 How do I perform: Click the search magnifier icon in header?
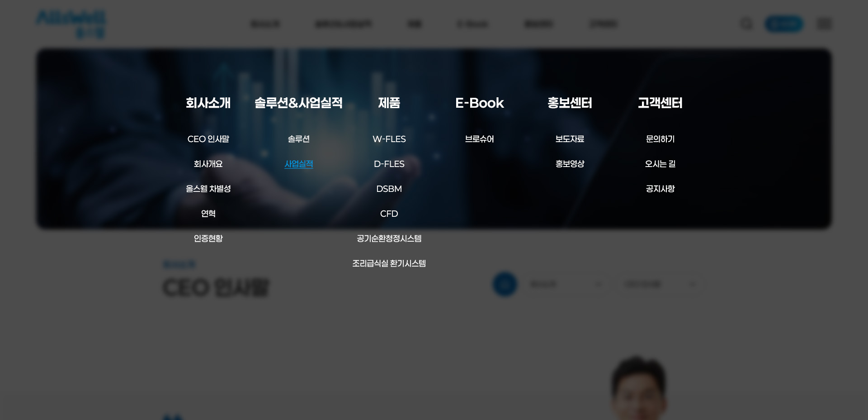(x=746, y=24)
